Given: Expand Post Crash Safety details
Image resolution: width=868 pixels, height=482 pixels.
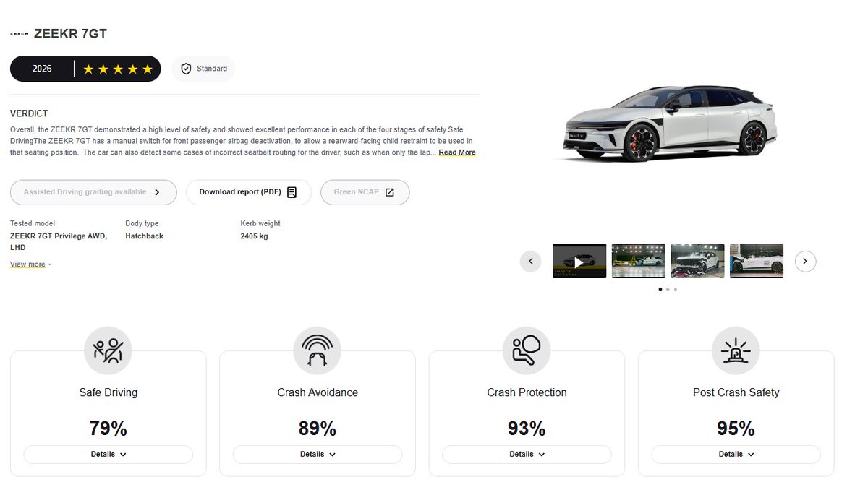Looking at the screenshot, I should pos(736,455).
